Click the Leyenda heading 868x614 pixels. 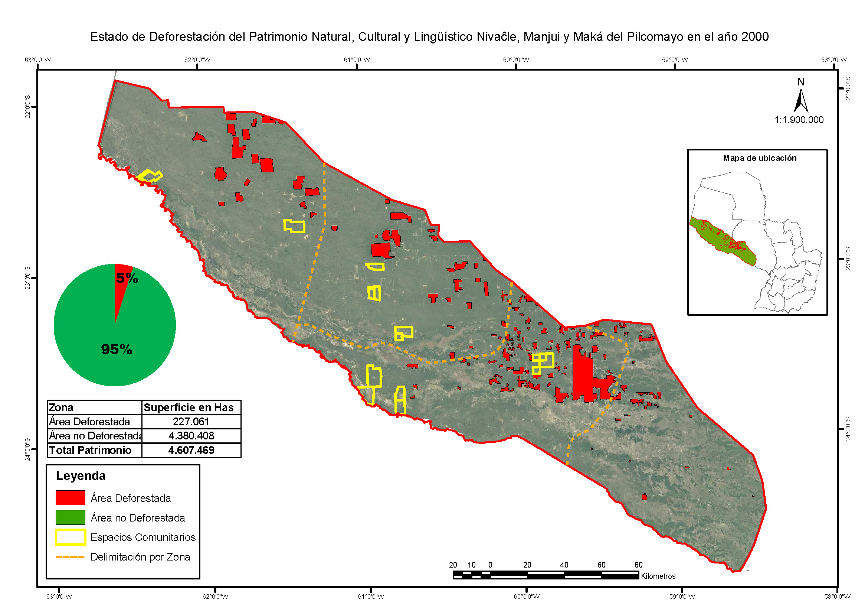[x=81, y=476]
